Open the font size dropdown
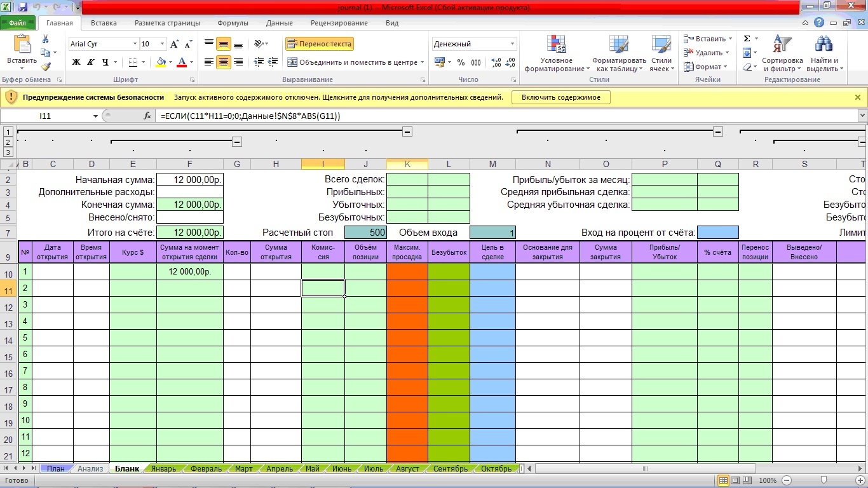Screen dimensions: 868x488 163,44
